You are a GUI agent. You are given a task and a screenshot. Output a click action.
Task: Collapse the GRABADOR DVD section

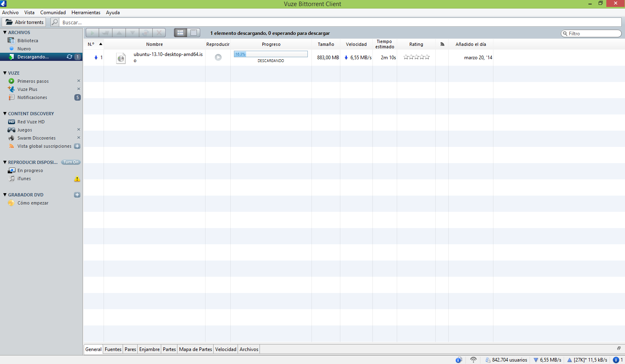(5, 195)
